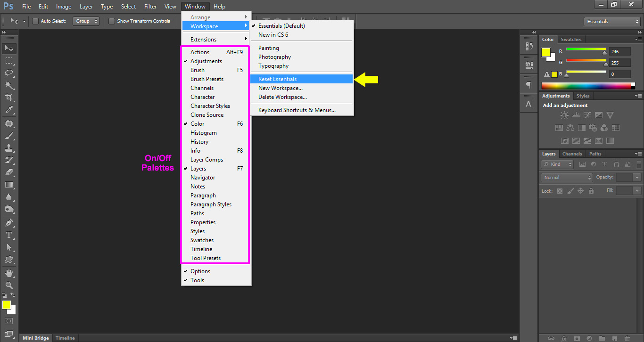Screen dimensions: 644x342
Task: Enable the Auto-Select checkbox
Action: click(35, 21)
